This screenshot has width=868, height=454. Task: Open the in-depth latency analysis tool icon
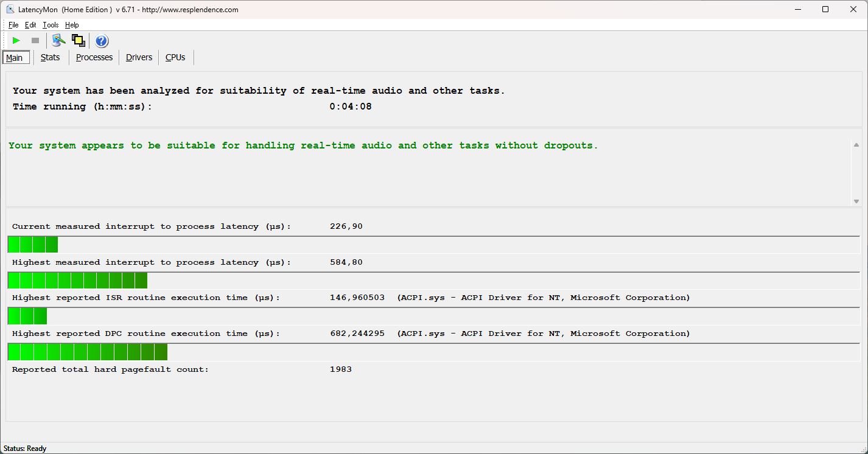tap(58, 41)
